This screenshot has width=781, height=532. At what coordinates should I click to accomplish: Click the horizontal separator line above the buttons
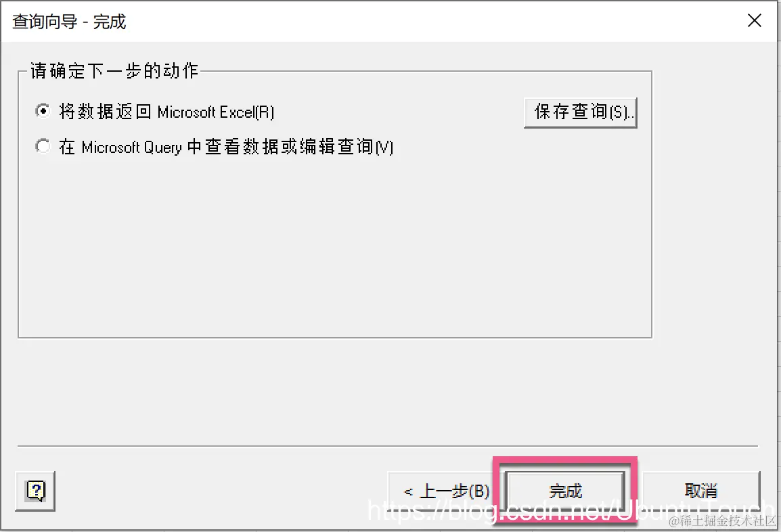pyautogui.click(x=388, y=446)
